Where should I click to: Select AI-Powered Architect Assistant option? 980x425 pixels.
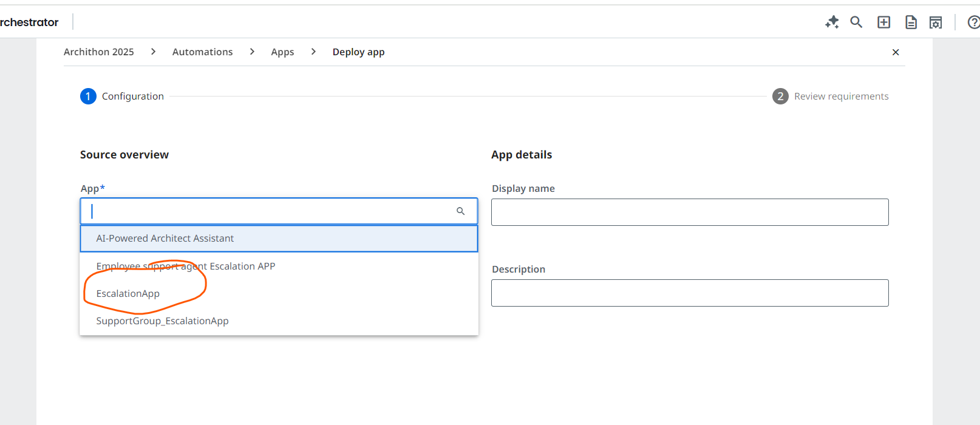(x=165, y=239)
